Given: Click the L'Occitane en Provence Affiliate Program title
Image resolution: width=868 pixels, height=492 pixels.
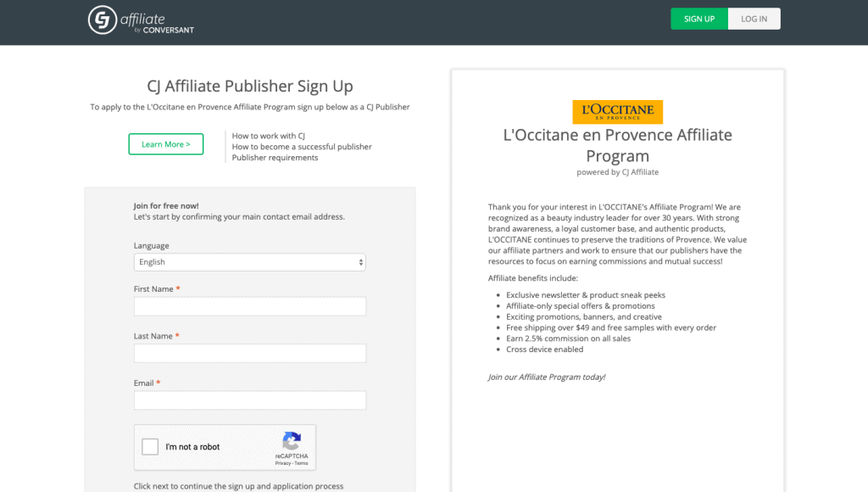Looking at the screenshot, I should coord(617,145).
